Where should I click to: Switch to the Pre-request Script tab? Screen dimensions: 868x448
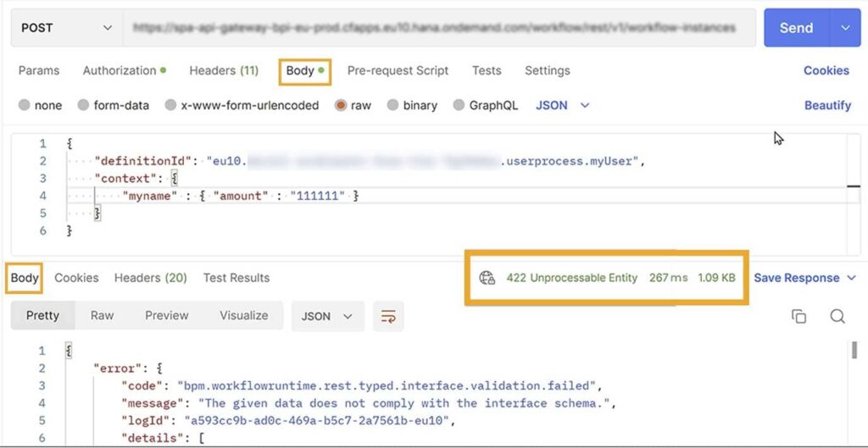click(x=398, y=70)
